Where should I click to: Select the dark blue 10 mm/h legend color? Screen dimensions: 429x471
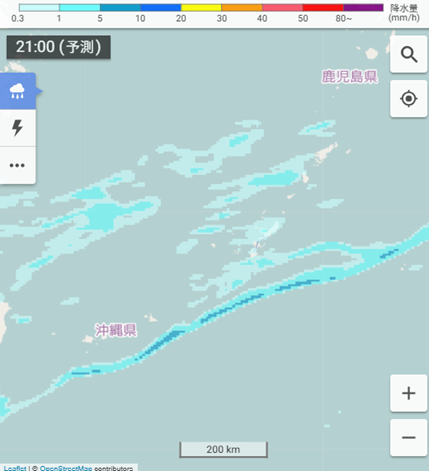pyautogui.click(x=161, y=7)
